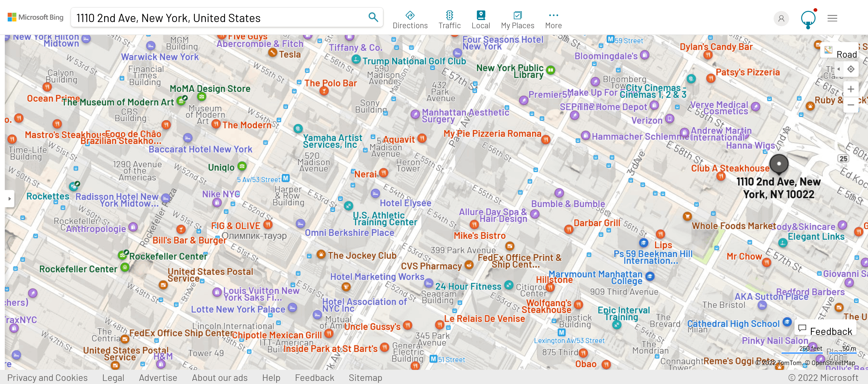The width and height of the screenshot is (868, 384).
Task: Click the Patsy's Pizzeria pin
Action: [x=711, y=78]
